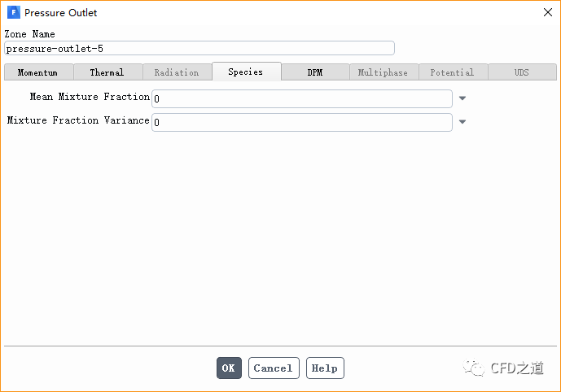Edit the Zone Name text field
The width and height of the screenshot is (561, 392).
(x=199, y=48)
